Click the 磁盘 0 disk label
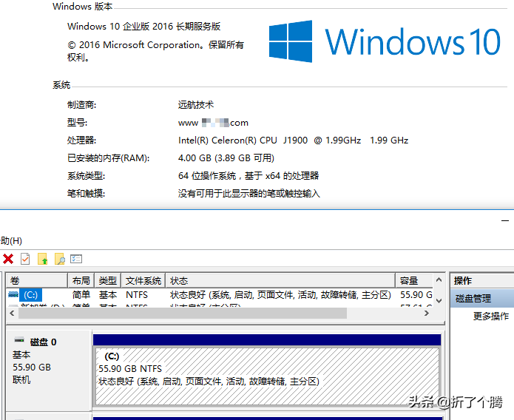The height and width of the screenshot is (420, 514). (44, 342)
